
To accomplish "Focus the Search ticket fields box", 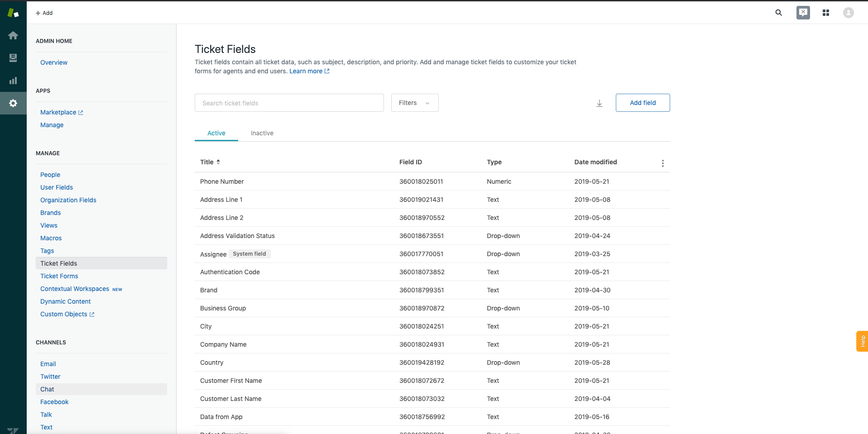I will click(289, 103).
